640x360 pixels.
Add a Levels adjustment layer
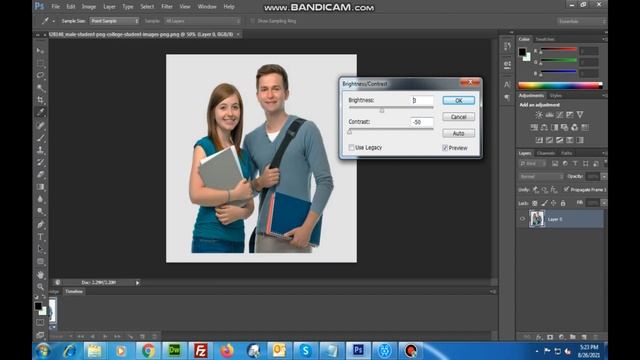coord(549,115)
